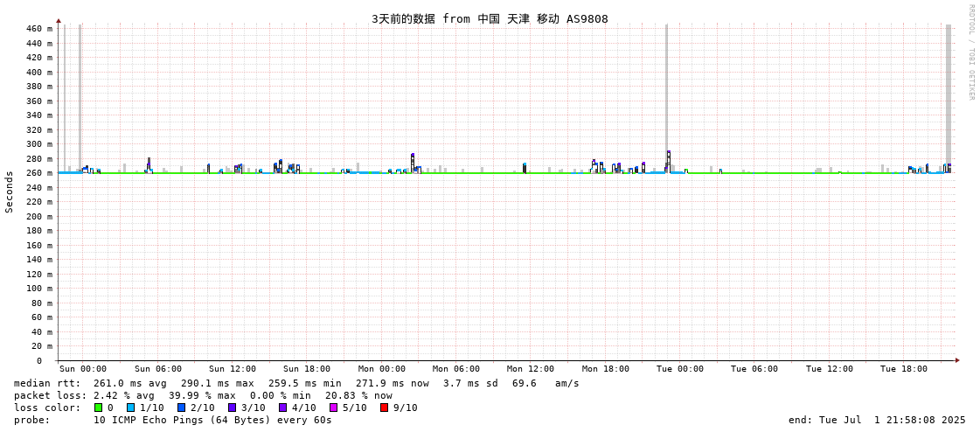Click the '259.5 ms min' rtt value
The image size is (980, 432).
(x=306, y=383)
